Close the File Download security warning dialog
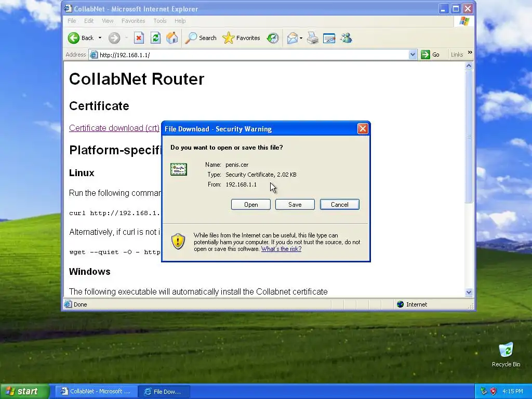 (x=363, y=129)
